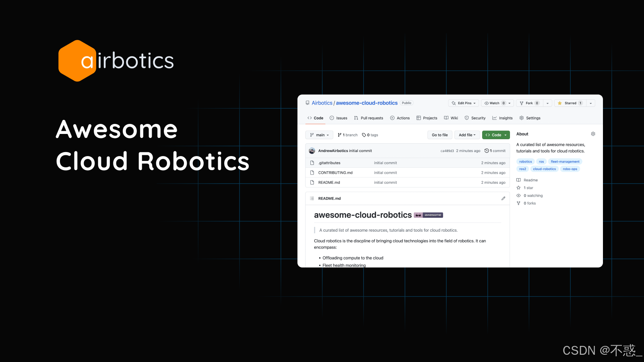
Task: Click the Fork button
Action: click(x=529, y=103)
